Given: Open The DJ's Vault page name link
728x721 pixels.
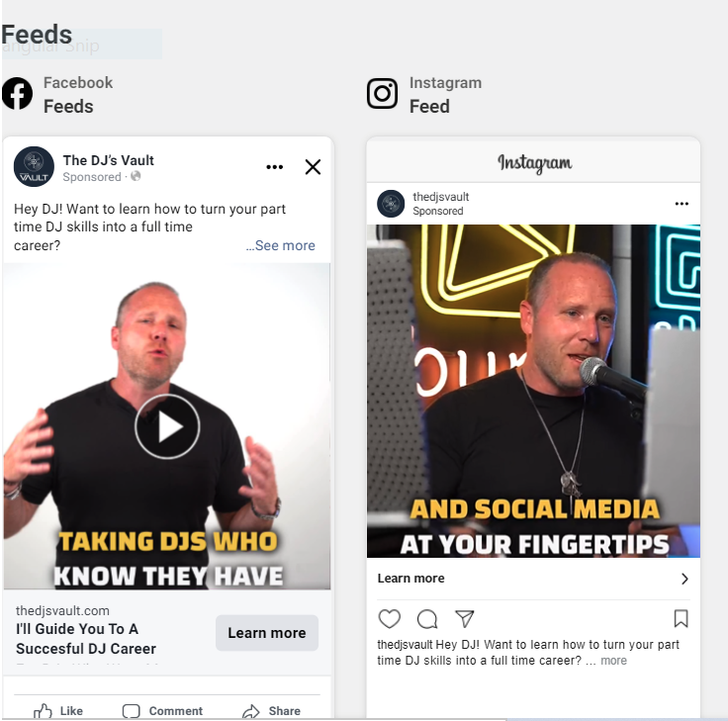Looking at the screenshot, I should coord(108,160).
